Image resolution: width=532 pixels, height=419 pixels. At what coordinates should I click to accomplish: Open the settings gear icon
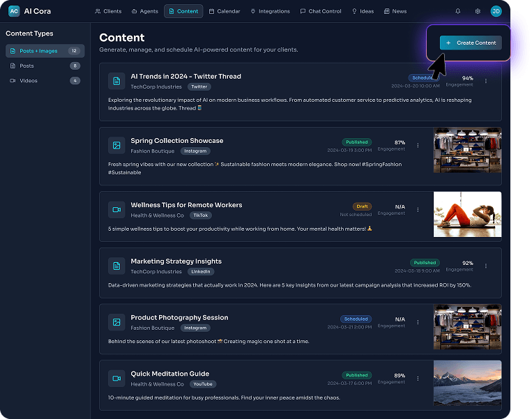(x=478, y=11)
